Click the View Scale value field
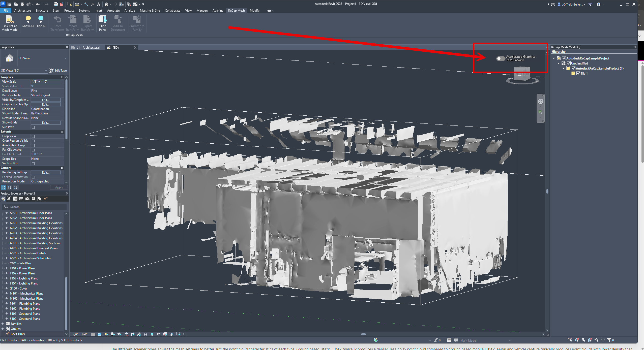Image resolution: width=644 pixels, height=350 pixels. coord(46,82)
